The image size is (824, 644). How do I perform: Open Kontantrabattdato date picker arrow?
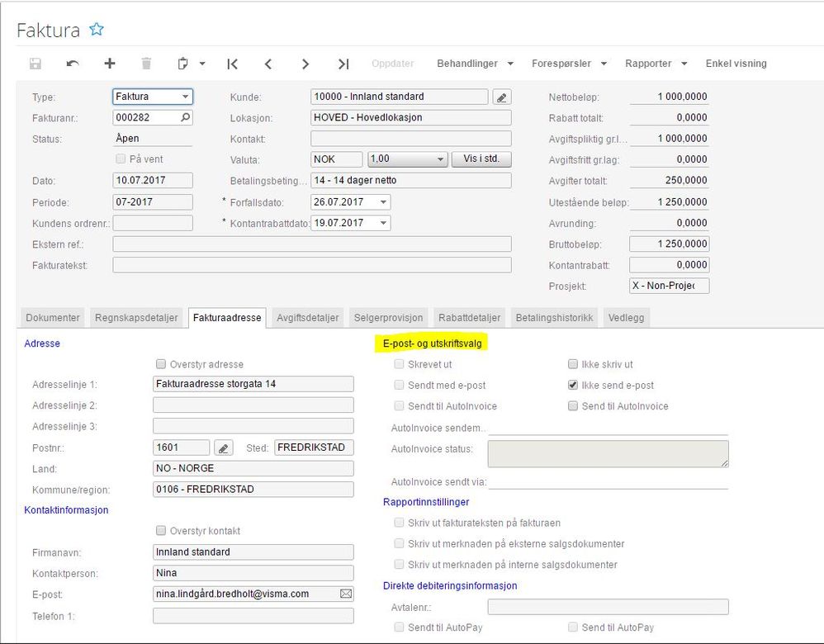point(384,223)
